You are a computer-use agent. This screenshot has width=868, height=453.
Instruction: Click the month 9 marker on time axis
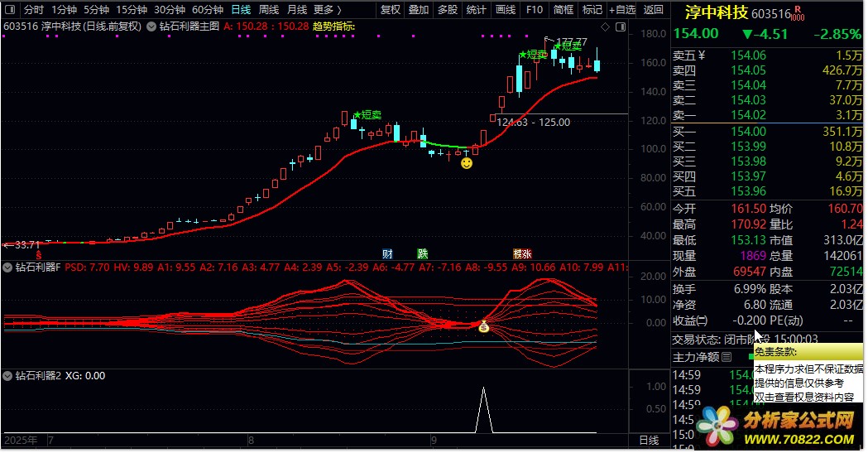point(434,441)
